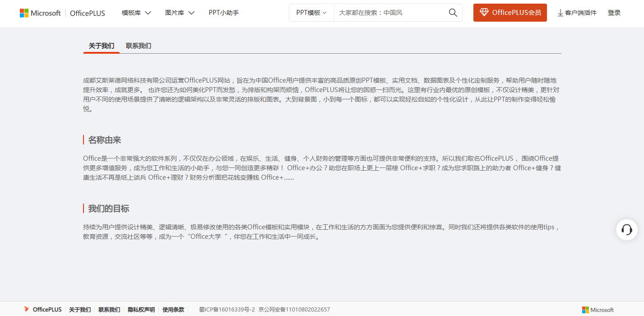Click the 名称由来 heading
The image size is (644, 316).
[x=105, y=140]
